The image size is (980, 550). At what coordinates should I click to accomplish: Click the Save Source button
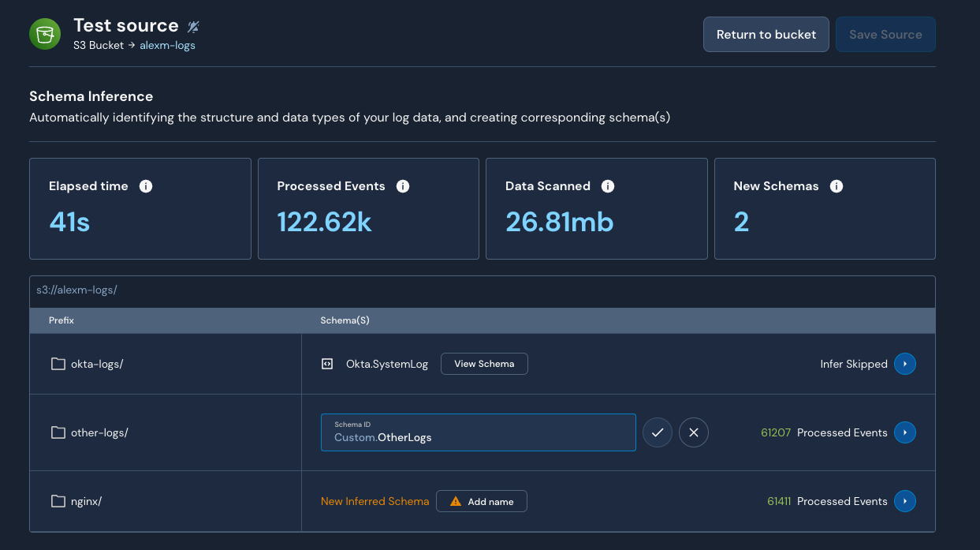point(885,35)
